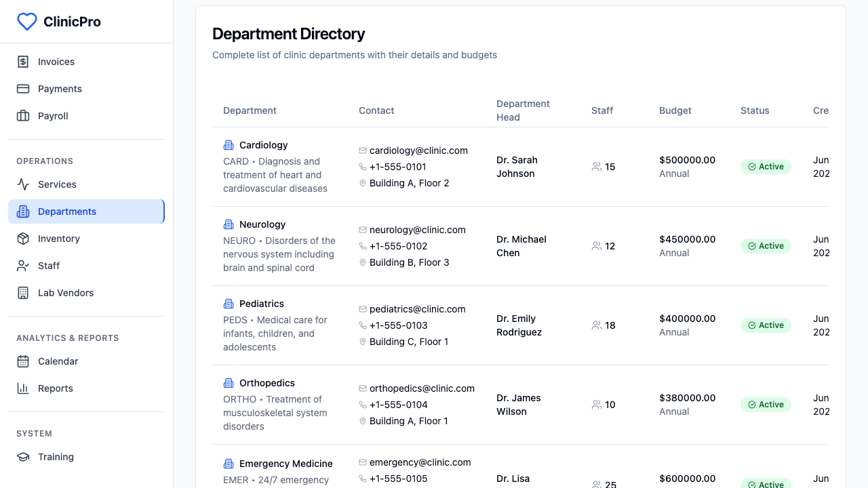Open the Staff page

[86, 266]
